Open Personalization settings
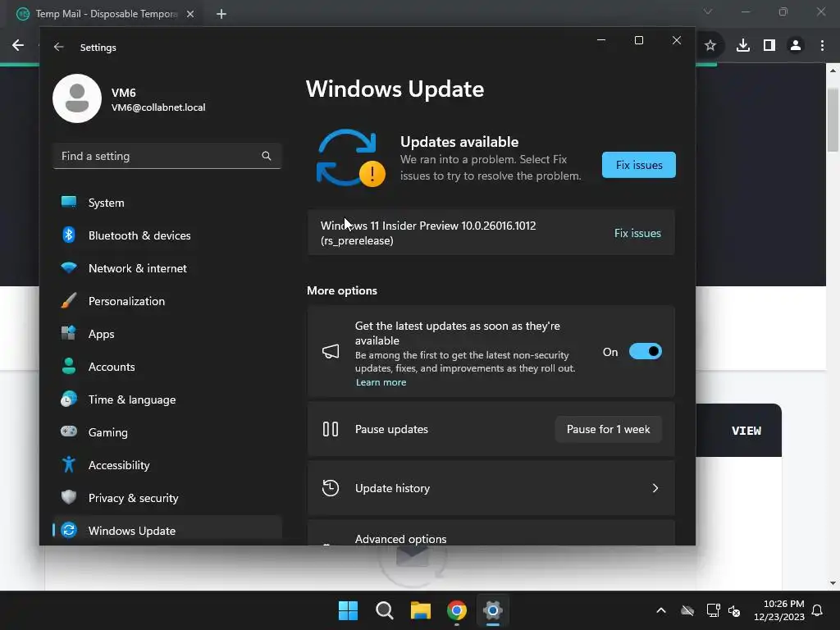Viewport: 840px width, 630px height. pyautogui.click(x=167, y=301)
